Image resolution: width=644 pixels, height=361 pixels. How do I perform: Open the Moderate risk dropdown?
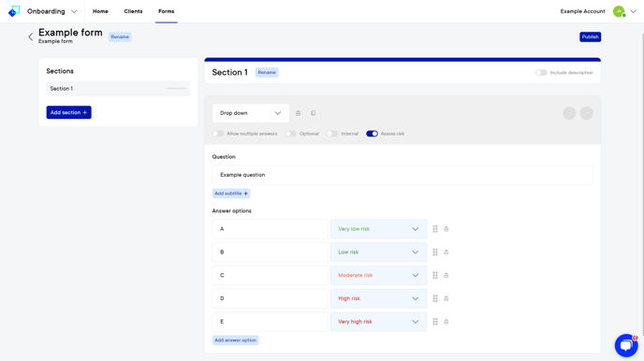pyautogui.click(x=379, y=275)
